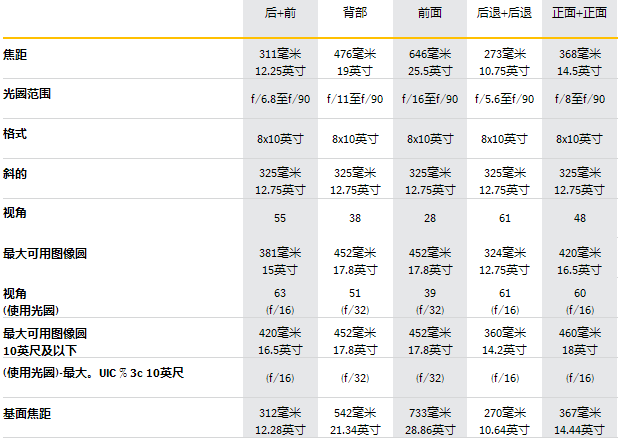The height and width of the screenshot is (438, 618).
Task: Select the 格式 row label
Action: (15, 133)
